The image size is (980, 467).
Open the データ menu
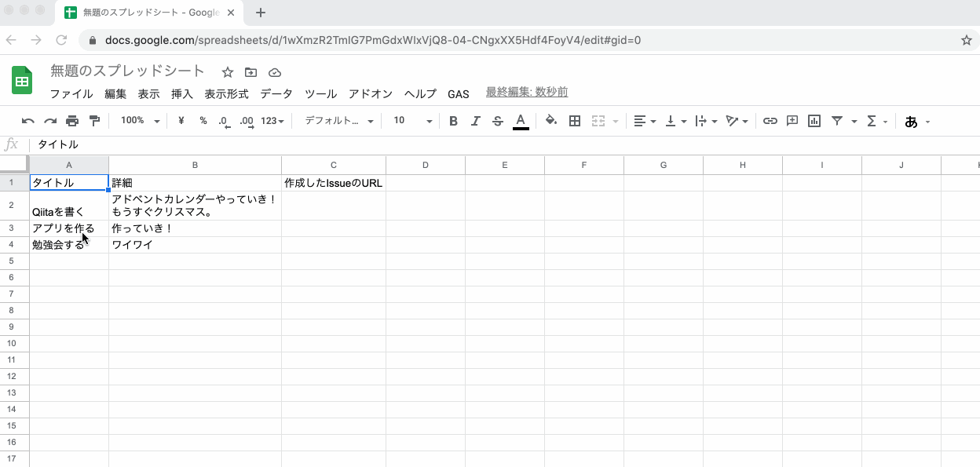(276, 94)
